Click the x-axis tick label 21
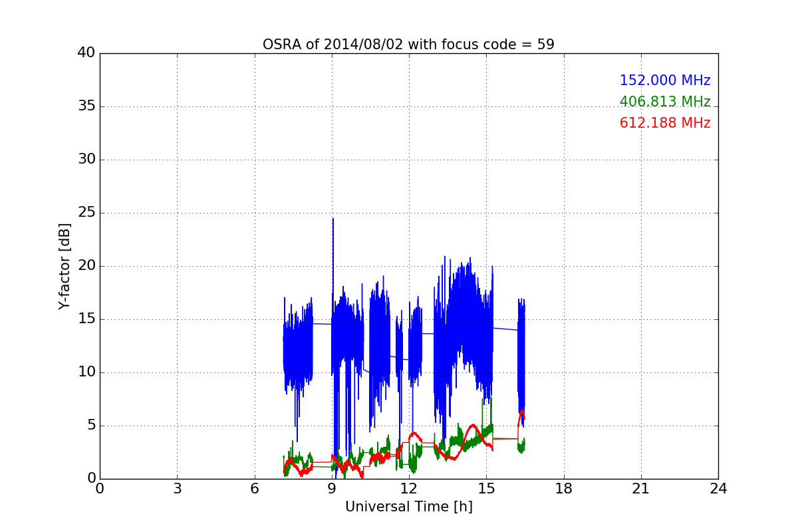This screenshot has height=532, width=798. (x=641, y=489)
